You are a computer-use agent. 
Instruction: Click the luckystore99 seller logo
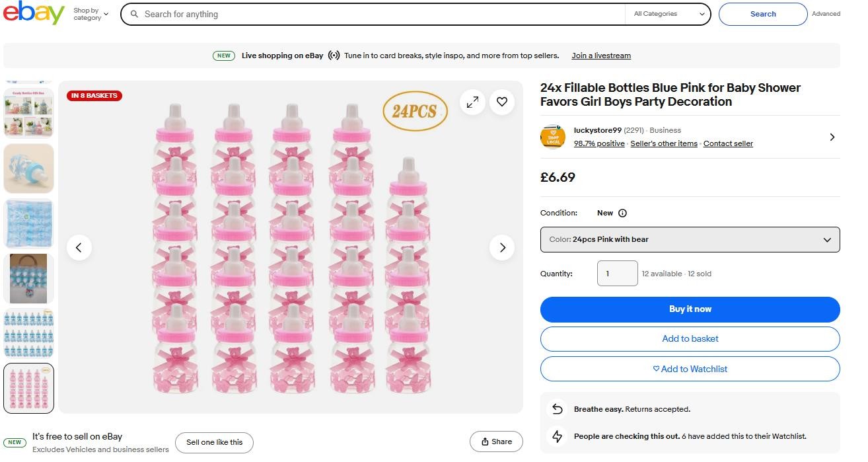tap(553, 137)
